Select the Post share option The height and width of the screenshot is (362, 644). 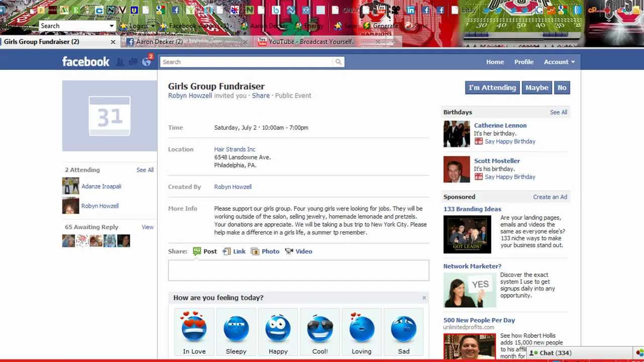pyautogui.click(x=205, y=251)
